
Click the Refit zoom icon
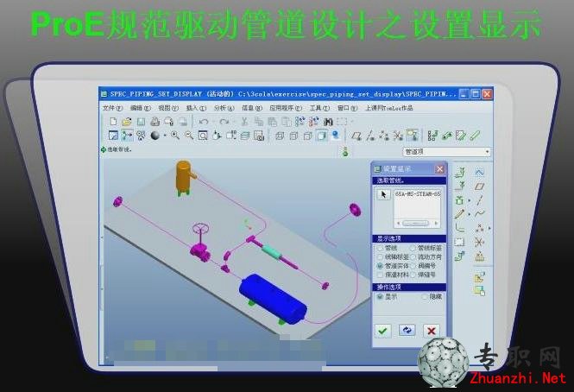click(x=203, y=136)
